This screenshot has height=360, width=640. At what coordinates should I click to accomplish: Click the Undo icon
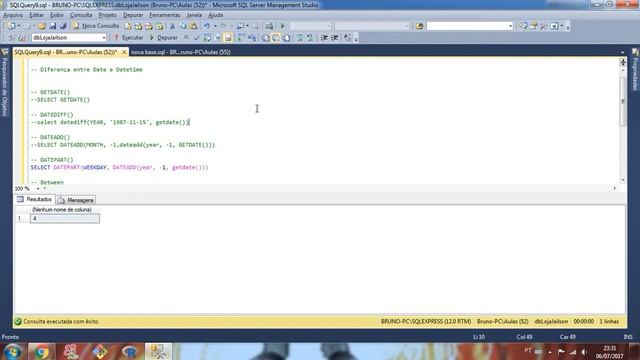(207, 26)
